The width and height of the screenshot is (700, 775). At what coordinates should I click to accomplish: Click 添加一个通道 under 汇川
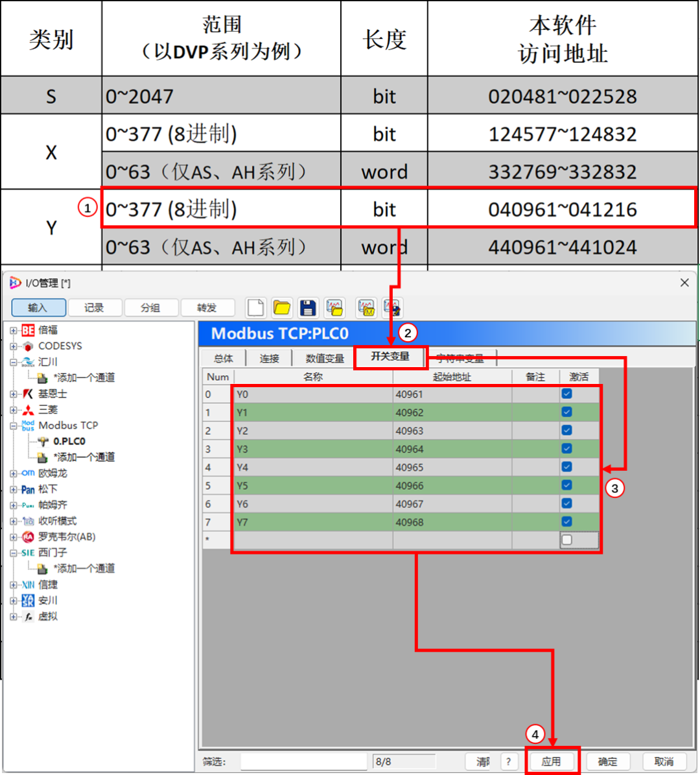click(84, 378)
